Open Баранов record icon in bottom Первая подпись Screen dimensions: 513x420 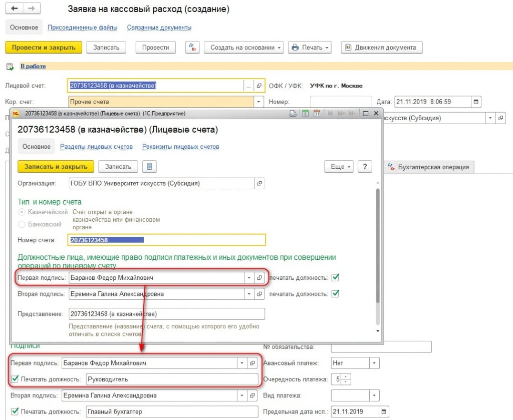click(x=252, y=363)
